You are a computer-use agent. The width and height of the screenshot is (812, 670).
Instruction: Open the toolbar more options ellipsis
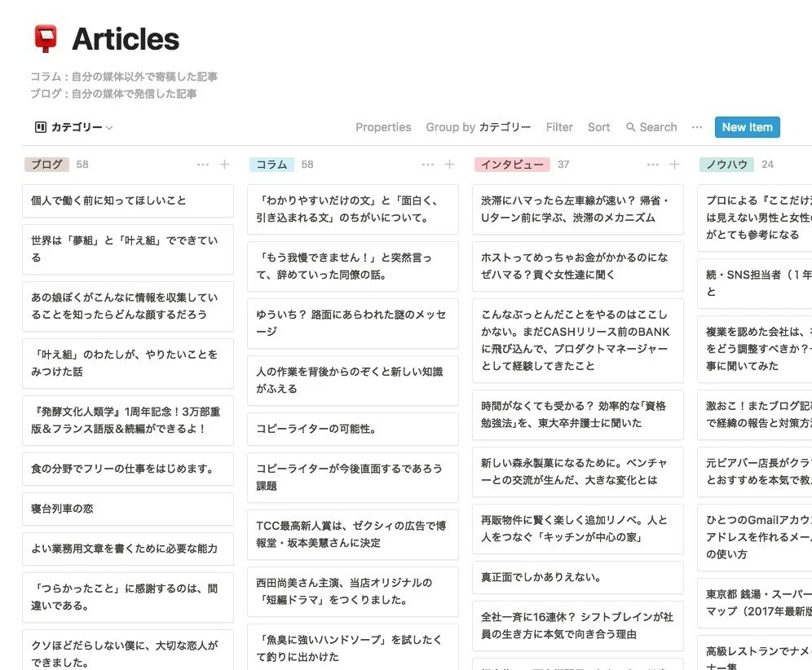[696, 127]
